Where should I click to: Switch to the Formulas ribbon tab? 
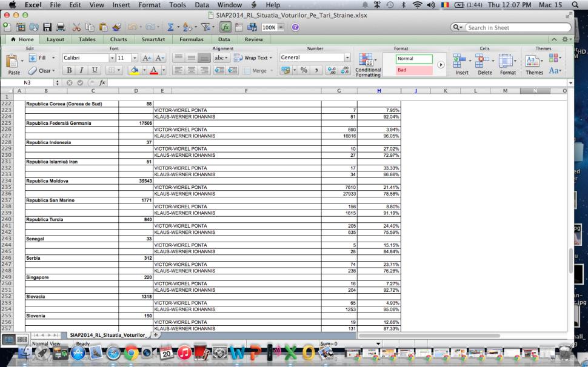(x=191, y=39)
